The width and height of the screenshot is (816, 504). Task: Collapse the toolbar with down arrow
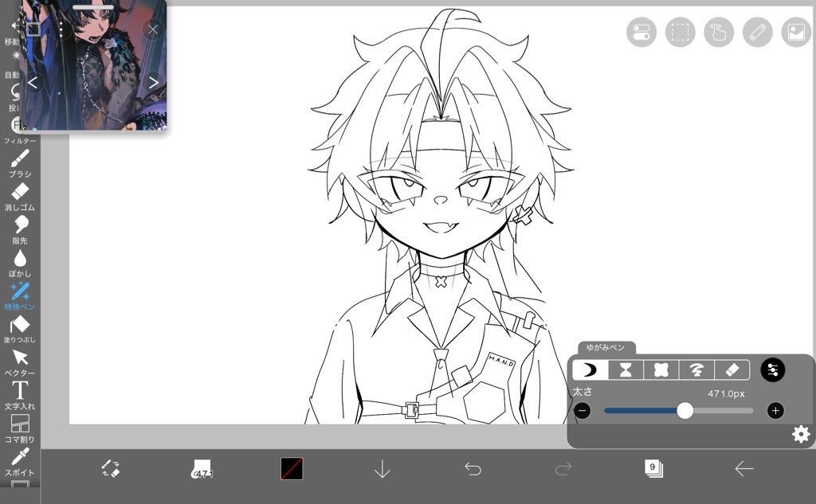pos(382,469)
